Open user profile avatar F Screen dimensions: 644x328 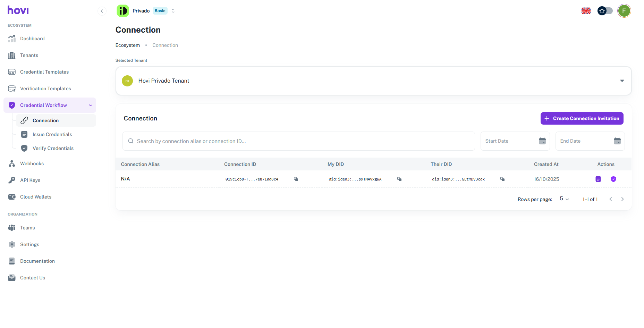click(624, 11)
